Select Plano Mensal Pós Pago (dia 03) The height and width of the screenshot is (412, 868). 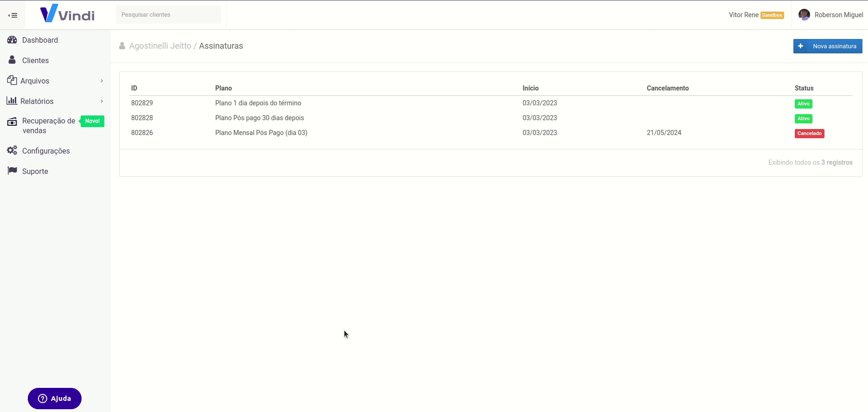coord(261,133)
